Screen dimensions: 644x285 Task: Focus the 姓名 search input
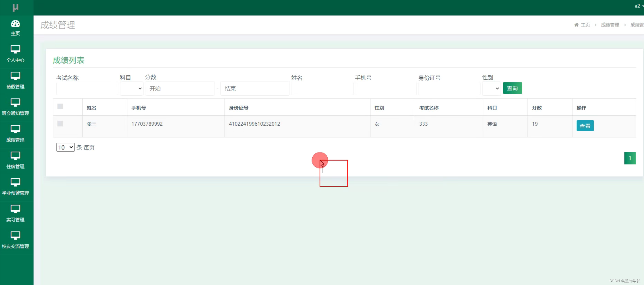(322, 89)
